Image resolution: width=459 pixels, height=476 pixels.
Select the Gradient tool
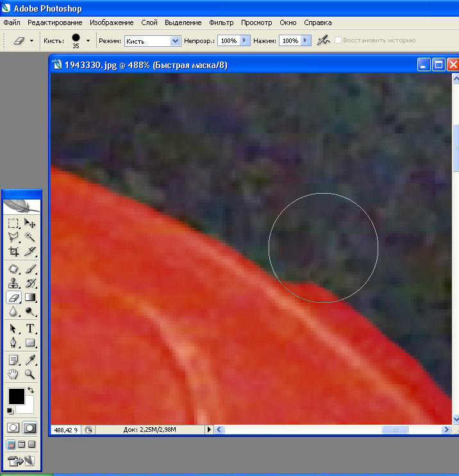(x=29, y=297)
